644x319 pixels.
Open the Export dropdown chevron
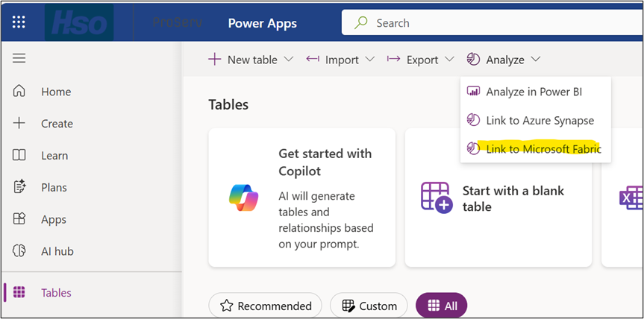pos(449,60)
